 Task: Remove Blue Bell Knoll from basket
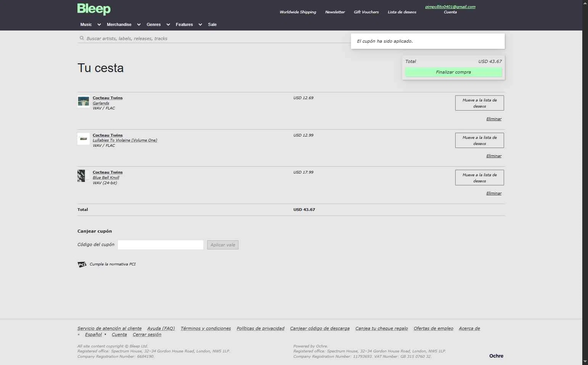pos(494,193)
